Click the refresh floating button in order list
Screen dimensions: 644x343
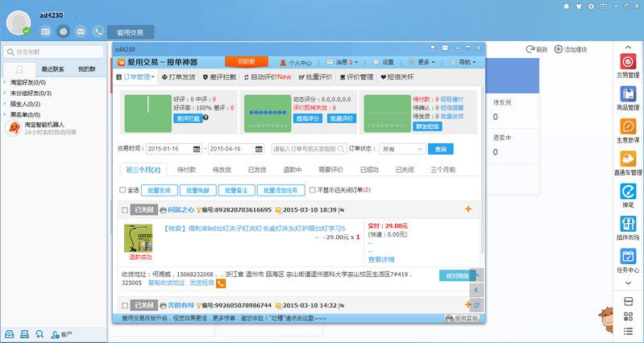tap(476, 305)
